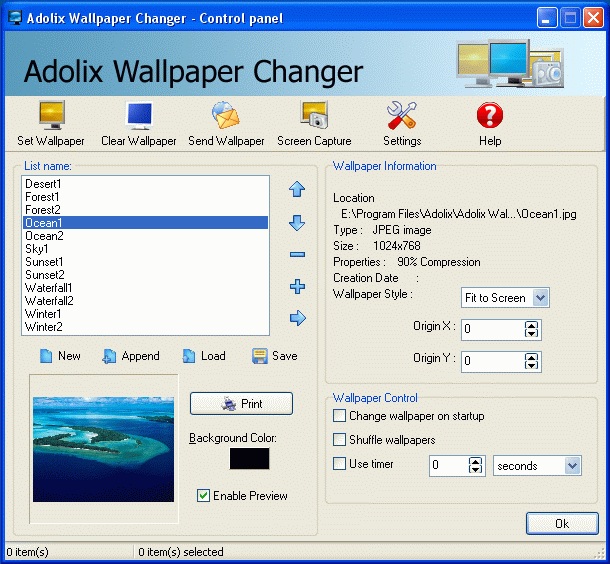Click the Ok button
This screenshot has width=610, height=564.
(x=562, y=524)
